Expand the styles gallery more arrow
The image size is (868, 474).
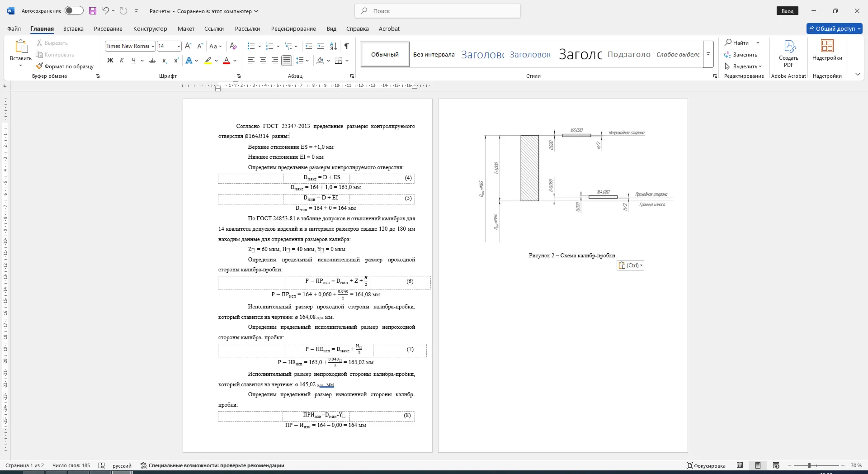[x=708, y=54]
